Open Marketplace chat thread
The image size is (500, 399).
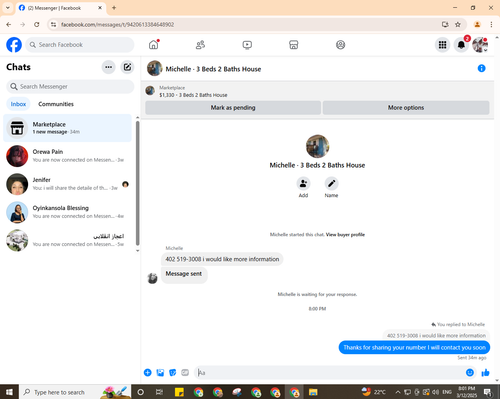tap(68, 128)
